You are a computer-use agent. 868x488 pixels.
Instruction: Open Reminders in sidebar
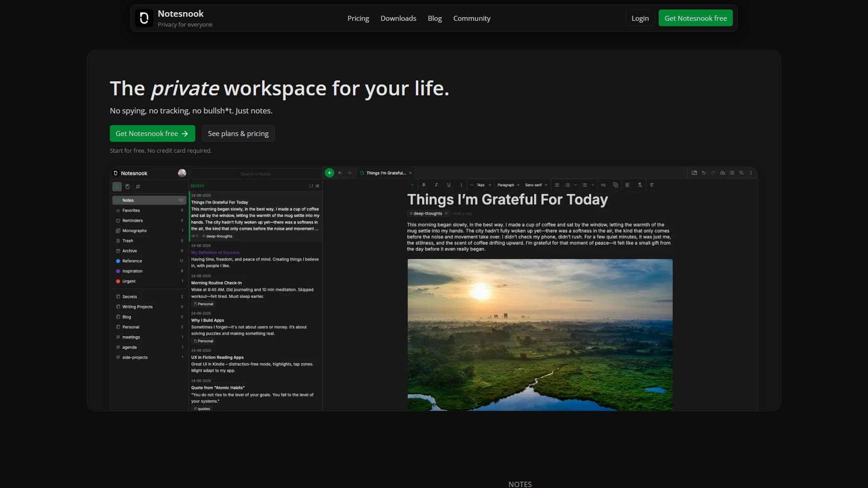tap(149, 221)
